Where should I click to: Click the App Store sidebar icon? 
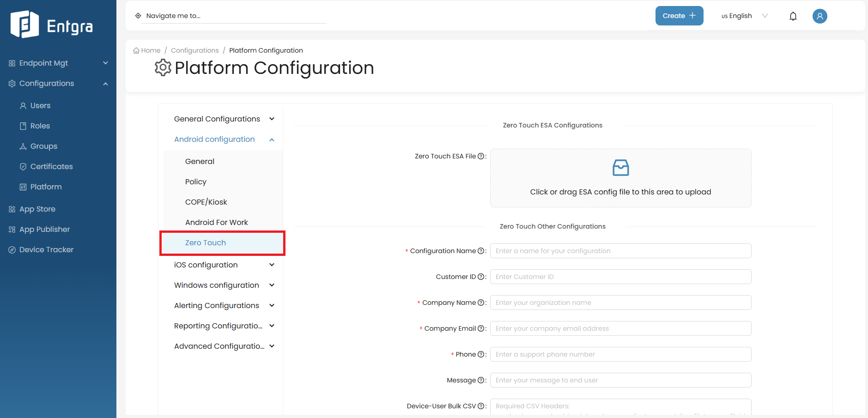[12, 209]
